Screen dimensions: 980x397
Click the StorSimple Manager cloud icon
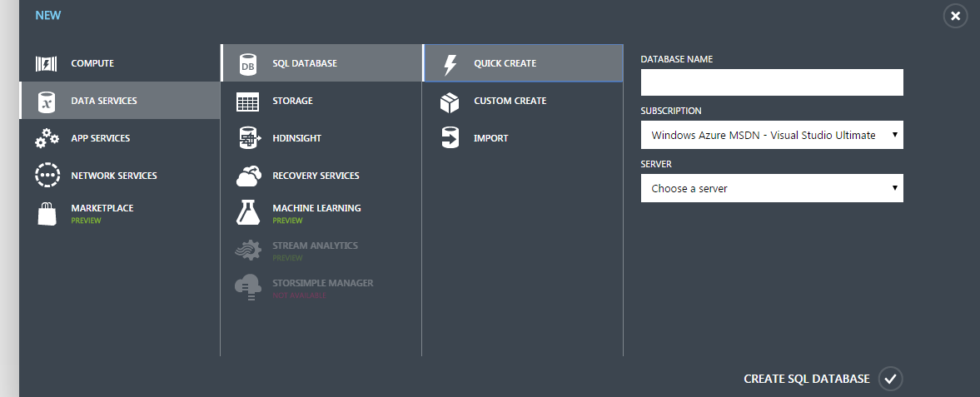pos(248,288)
